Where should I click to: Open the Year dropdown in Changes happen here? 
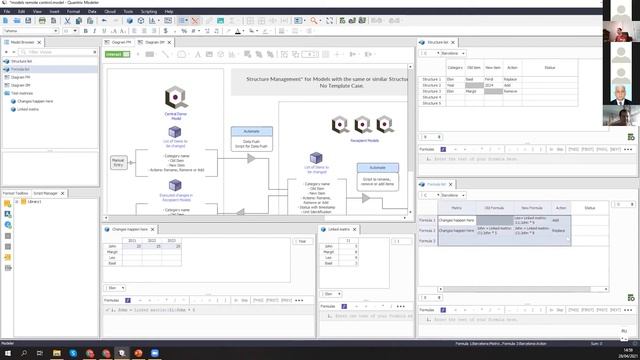(x=303, y=242)
